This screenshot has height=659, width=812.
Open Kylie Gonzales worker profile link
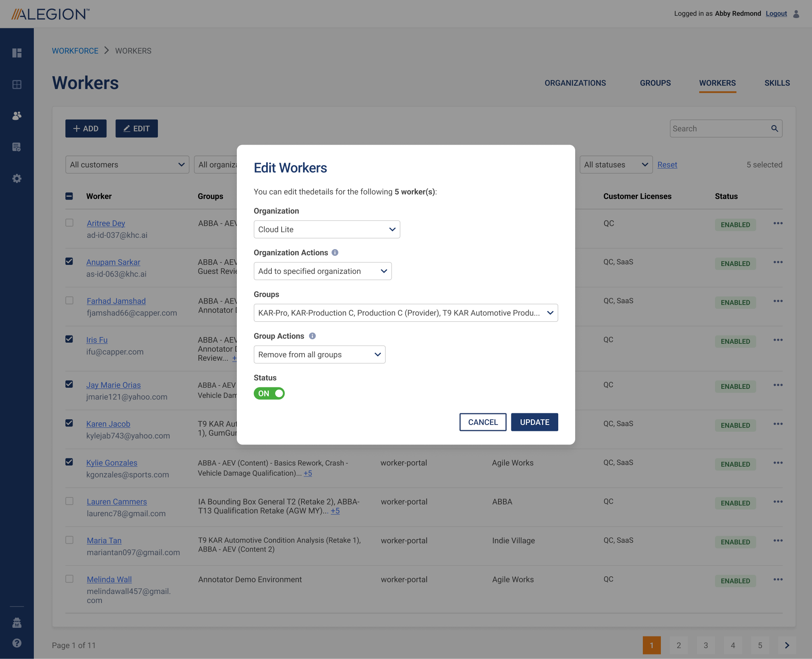(x=112, y=463)
